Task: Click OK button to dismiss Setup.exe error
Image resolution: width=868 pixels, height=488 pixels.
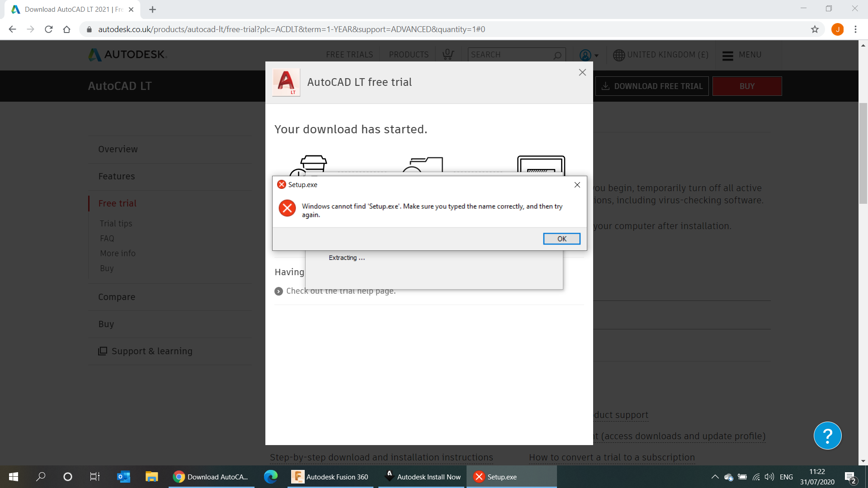Action: [x=561, y=238]
